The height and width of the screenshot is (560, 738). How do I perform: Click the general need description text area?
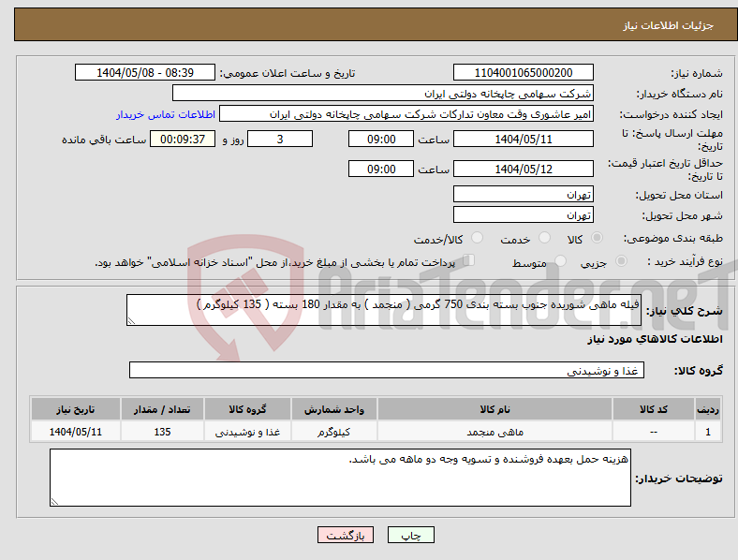click(384, 310)
